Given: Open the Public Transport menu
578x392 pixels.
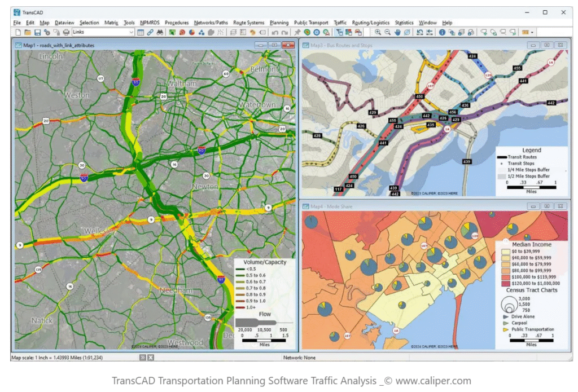Looking at the screenshot, I should (311, 23).
